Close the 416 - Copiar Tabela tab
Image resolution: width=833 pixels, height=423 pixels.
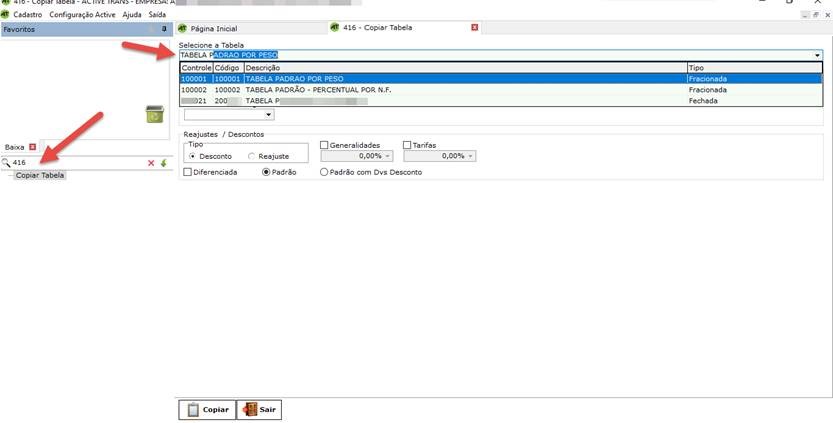click(474, 28)
